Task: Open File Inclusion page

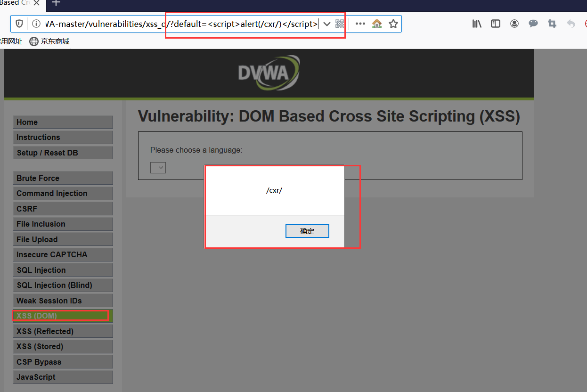Action: (63, 224)
